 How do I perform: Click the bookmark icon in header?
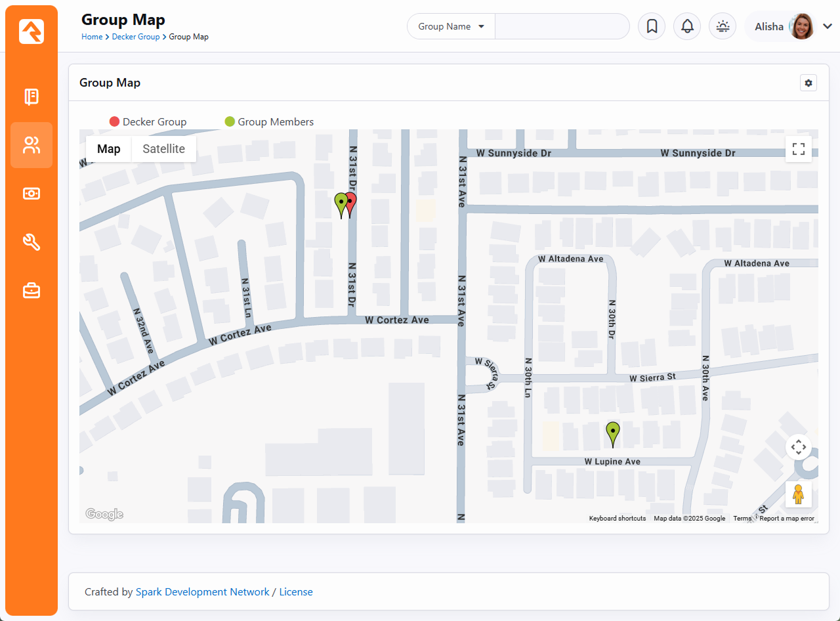coord(652,26)
